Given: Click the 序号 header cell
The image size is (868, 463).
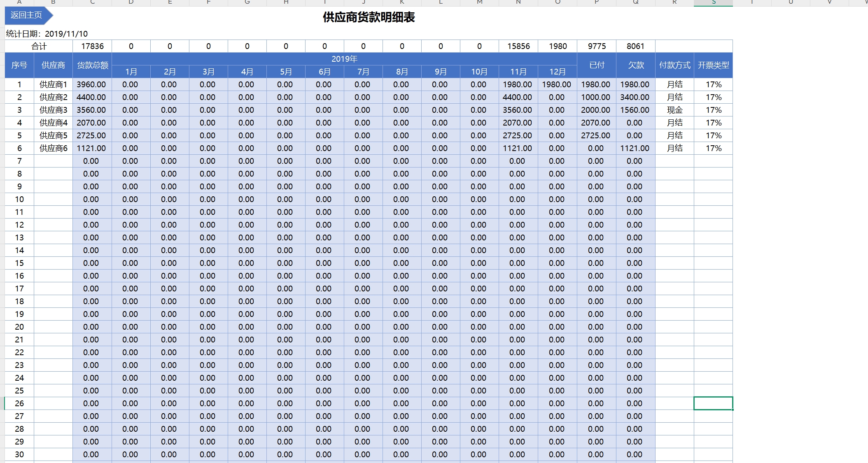Looking at the screenshot, I should pyautogui.click(x=19, y=65).
